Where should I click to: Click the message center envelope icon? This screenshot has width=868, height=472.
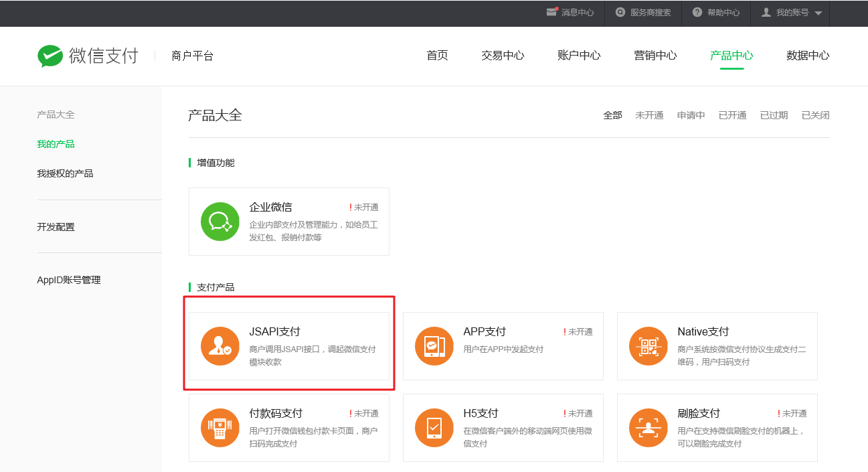pyautogui.click(x=552, y=12)
